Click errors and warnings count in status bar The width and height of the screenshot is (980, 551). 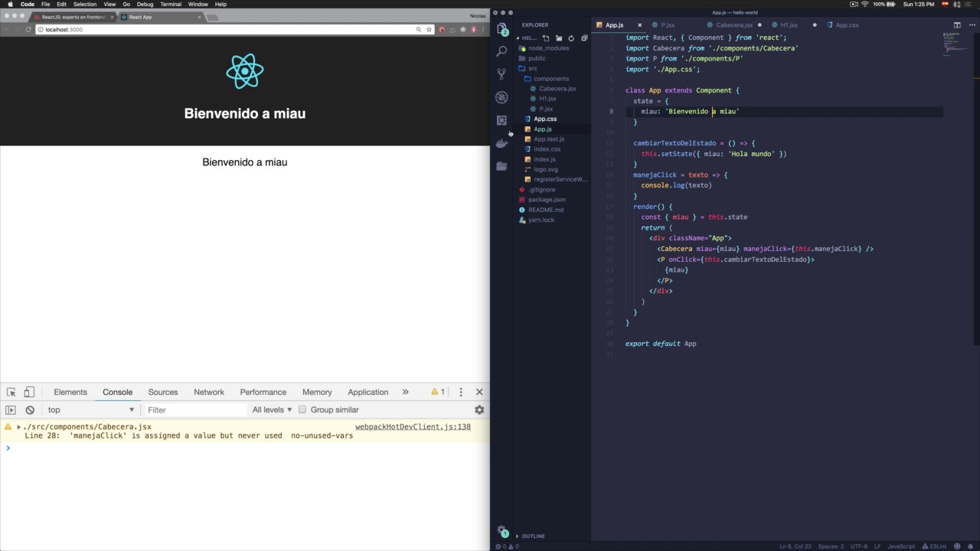507,546
